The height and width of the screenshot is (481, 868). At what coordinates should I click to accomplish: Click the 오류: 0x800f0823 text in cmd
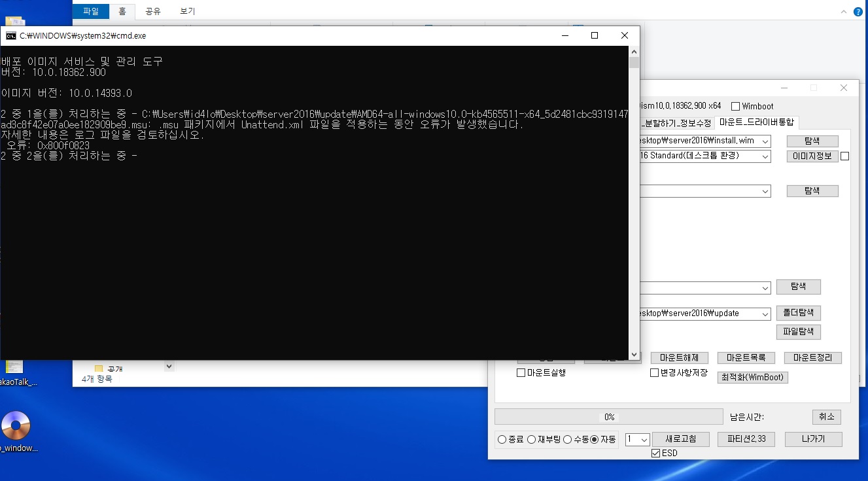48,145
